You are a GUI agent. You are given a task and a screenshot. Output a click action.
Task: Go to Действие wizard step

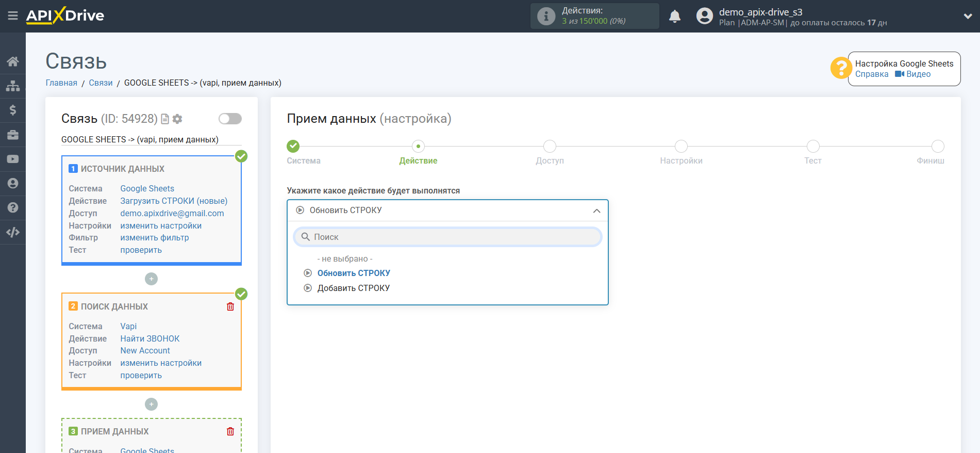point(418,147)
